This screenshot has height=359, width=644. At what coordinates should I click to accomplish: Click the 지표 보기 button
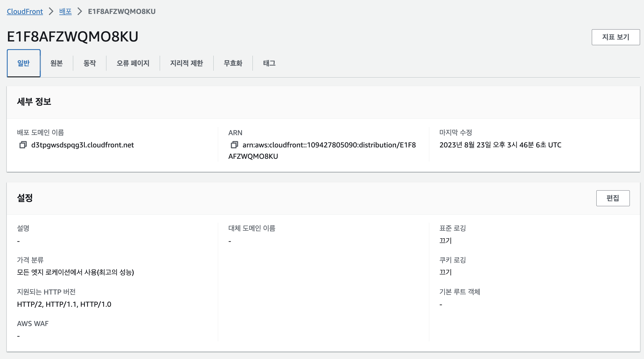tap(615, 37)
